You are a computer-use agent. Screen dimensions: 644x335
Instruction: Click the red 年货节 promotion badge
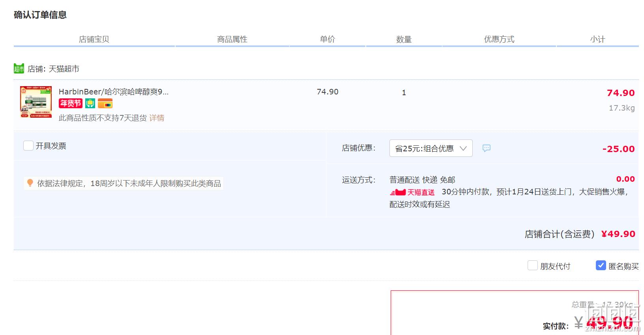(71, 104)
